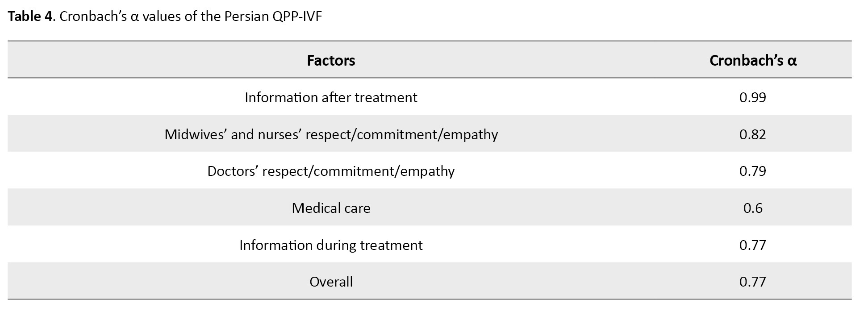The image size is (868, 312).
Task: Click 'Persian QPP-IVF' text in the caption
Action: [273, 17]
